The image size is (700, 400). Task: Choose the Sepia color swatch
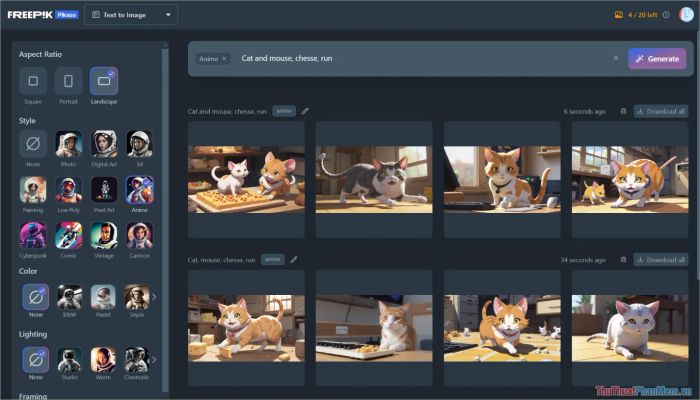tap(138, 297)
